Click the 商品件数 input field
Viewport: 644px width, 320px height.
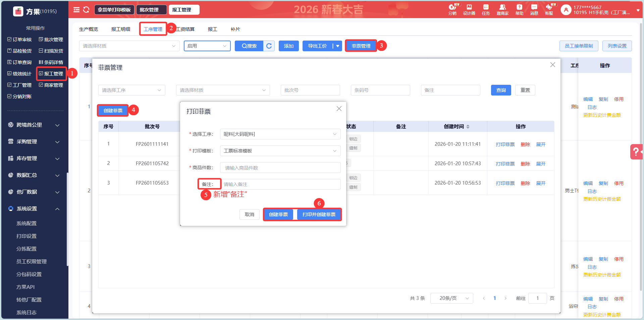click(280, 168)
